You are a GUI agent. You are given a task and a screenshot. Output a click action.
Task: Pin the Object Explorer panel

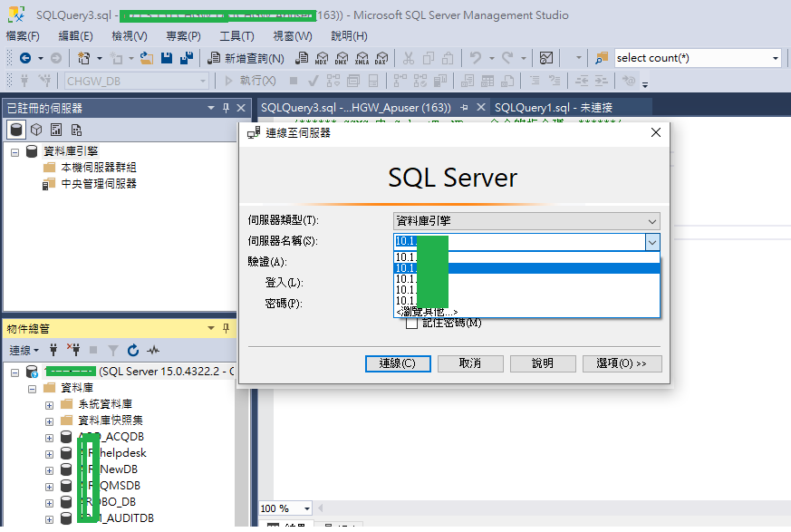pyautogui.click(x=226, y=329)
